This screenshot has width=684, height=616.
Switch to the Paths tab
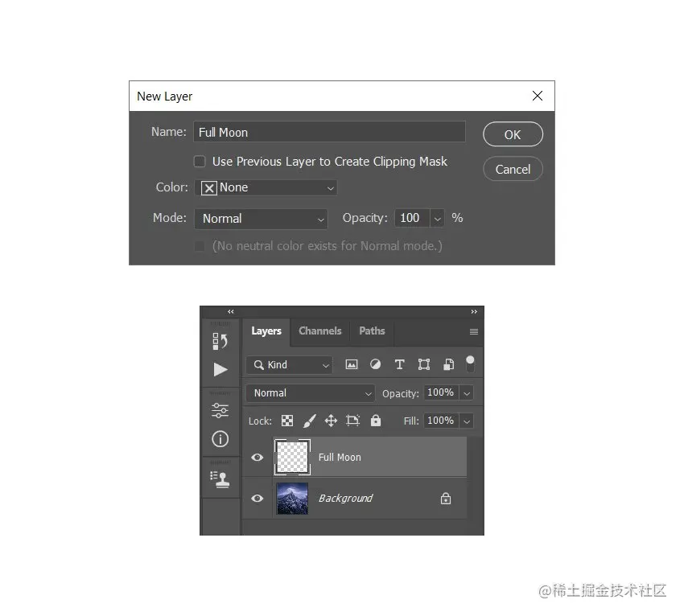pos(372,331)
